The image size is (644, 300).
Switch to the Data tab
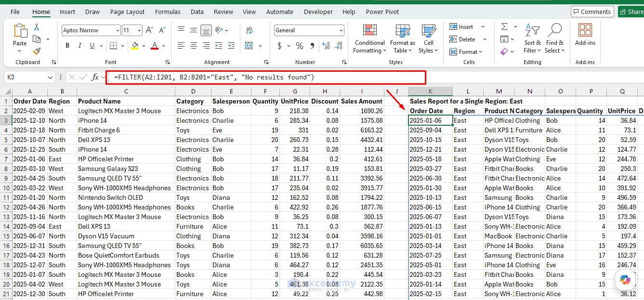coord(197,12)
